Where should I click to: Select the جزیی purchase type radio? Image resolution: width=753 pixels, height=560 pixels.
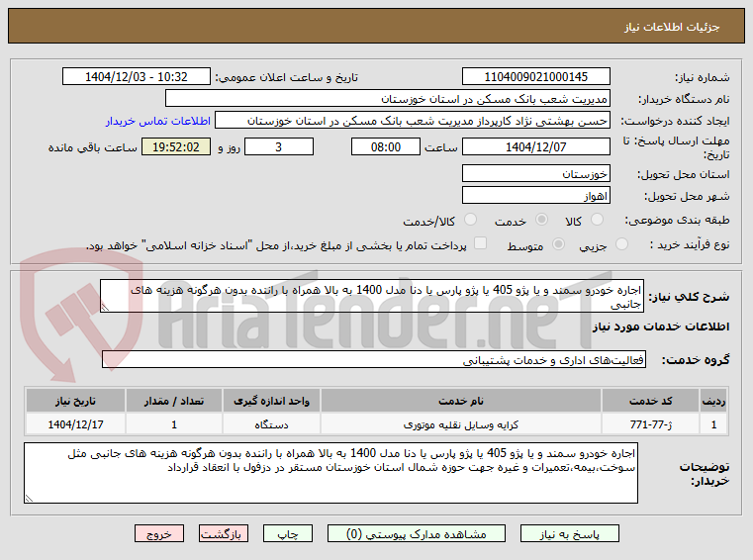pyautogui.click(x=621, y=244)
